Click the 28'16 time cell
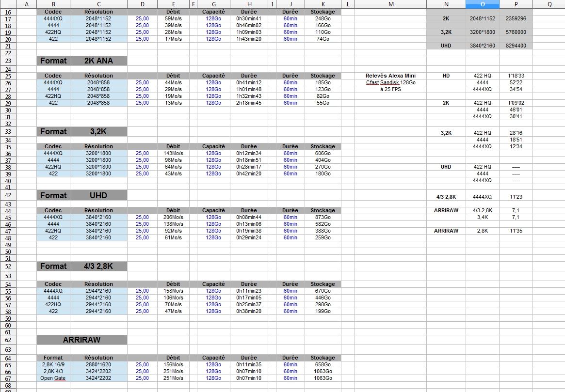Viewport: 565px width, 392px height. pyautogui.click(x=516, y=133)
